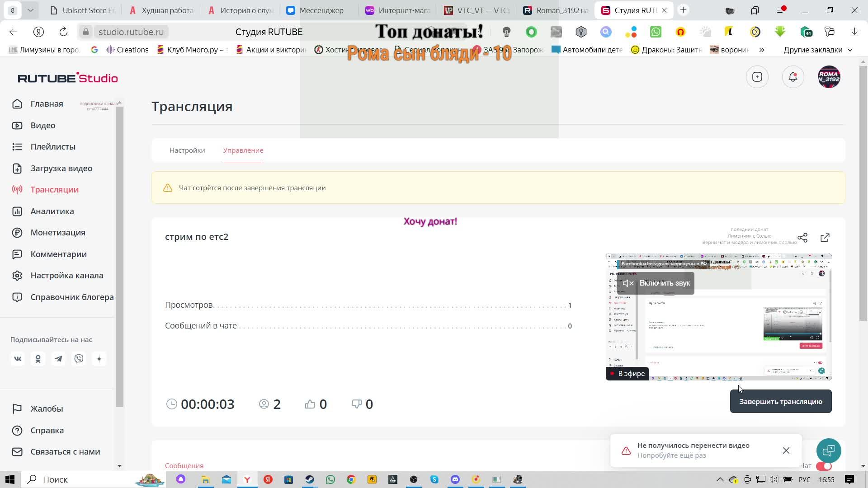Viewport: 868px width, 488px height.
Task: Click the VK social icon
Action: (x=18, y=359)
